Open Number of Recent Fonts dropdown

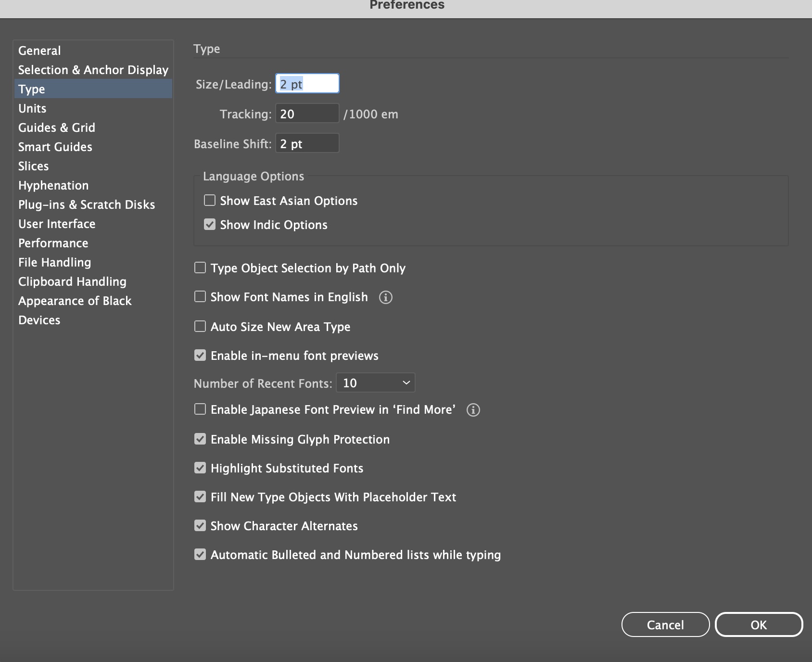375,383
